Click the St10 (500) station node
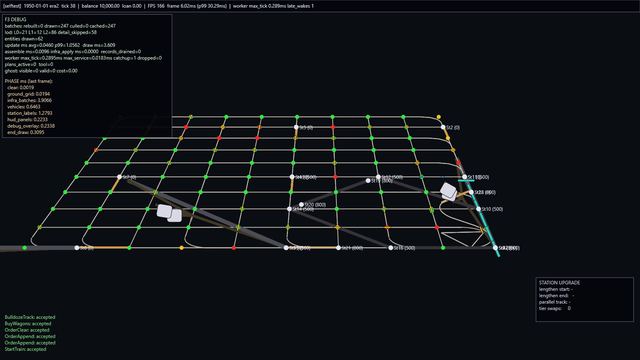This screenshot has height=360, width=640. coord(478,209)
